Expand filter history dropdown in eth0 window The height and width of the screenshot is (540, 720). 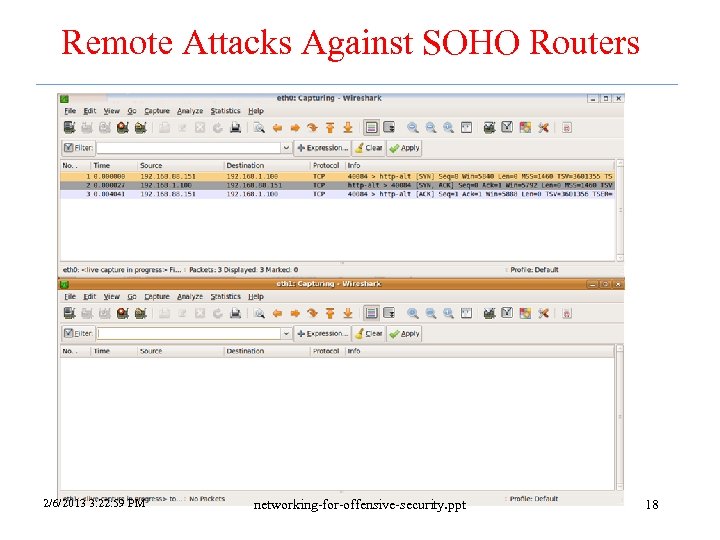coord(286,148)
